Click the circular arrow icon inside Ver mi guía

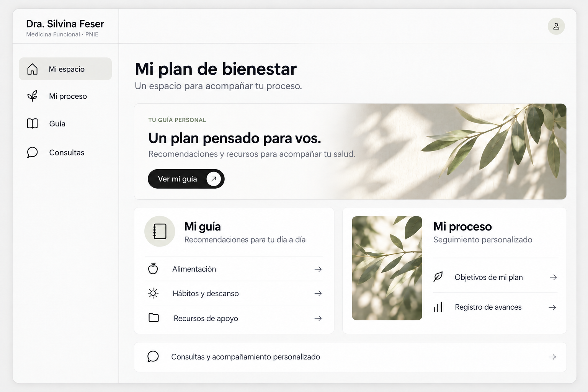214,179
